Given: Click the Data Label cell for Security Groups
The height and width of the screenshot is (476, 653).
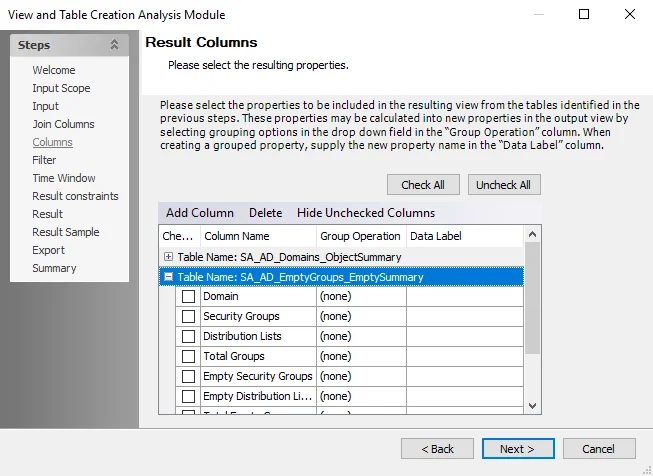Looking at the screenshot, I should tap(465, 317).
